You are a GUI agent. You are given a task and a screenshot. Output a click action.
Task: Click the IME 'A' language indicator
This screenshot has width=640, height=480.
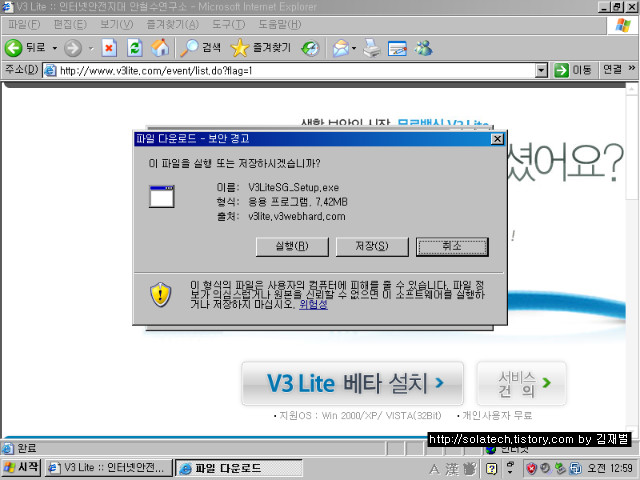coord(435,469)
